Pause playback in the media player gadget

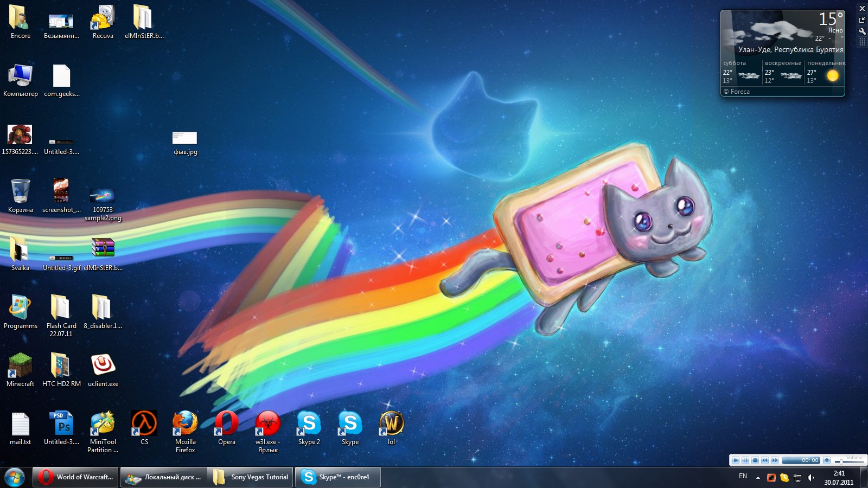coord(745,460)
